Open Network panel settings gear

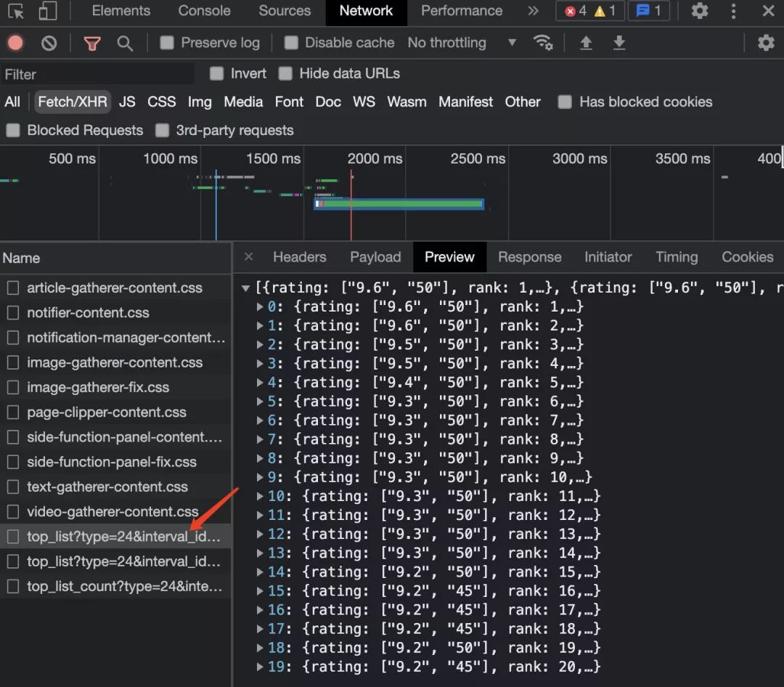pyautogui.click(x=766, y=43)
